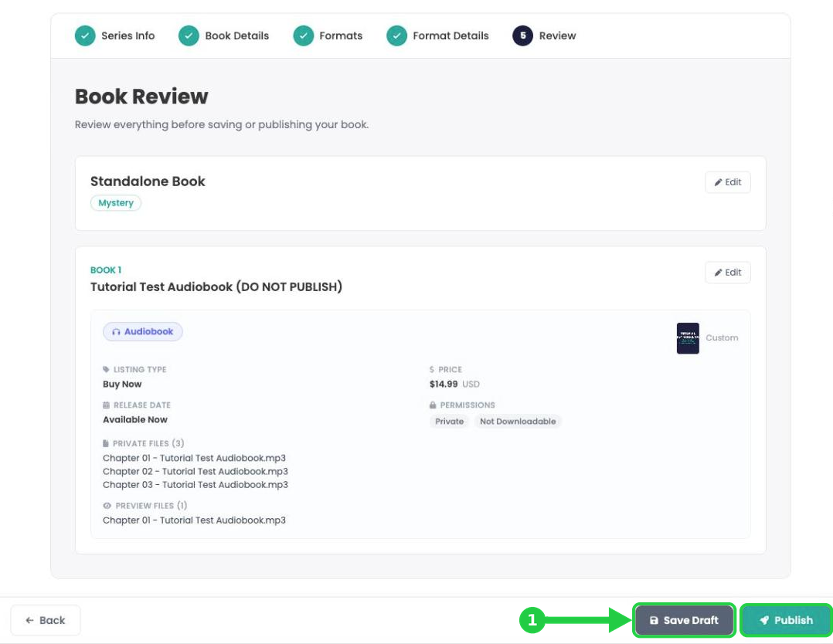Click the Audiobook format badge
This screenshot has width=833, height=644.
coord(143,332)
